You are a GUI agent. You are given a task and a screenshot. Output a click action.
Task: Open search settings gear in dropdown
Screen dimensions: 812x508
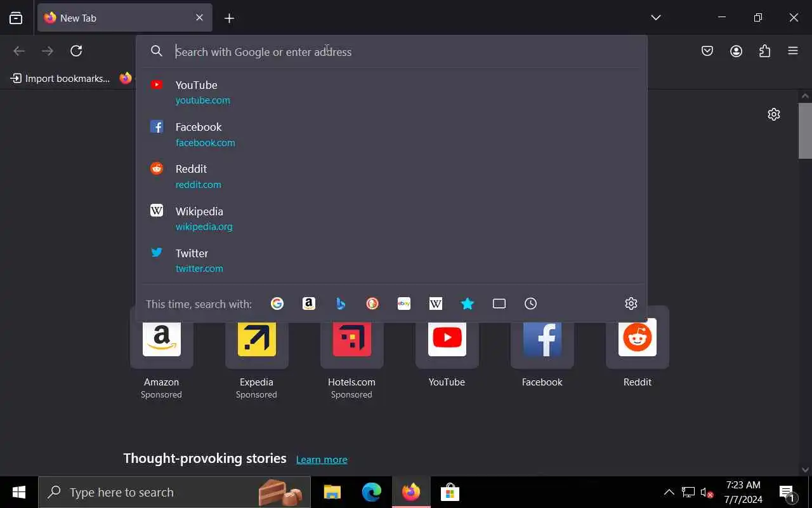pyautogui.click(x=631, y=304)
